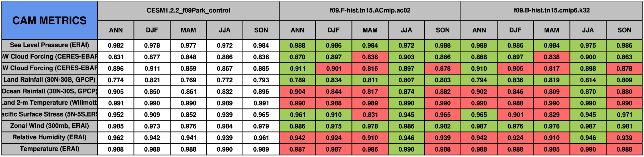Select the red cell showing 0.831
This screenshot has width=644, height=157.
(x=370, y=115)
